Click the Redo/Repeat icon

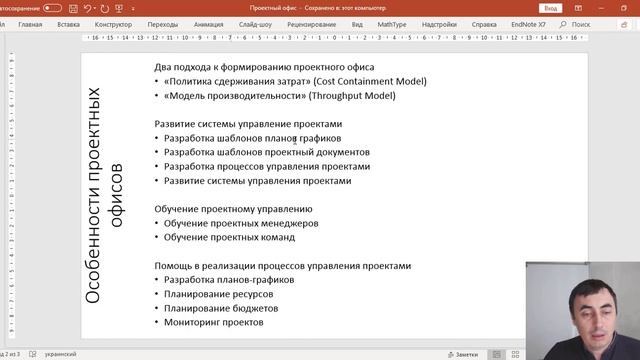coord(105,9)
